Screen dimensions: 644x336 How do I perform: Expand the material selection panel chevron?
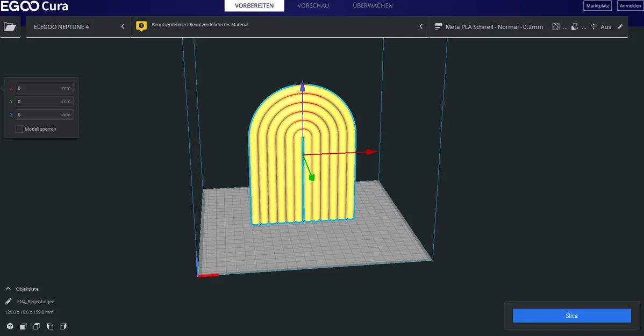421,27
